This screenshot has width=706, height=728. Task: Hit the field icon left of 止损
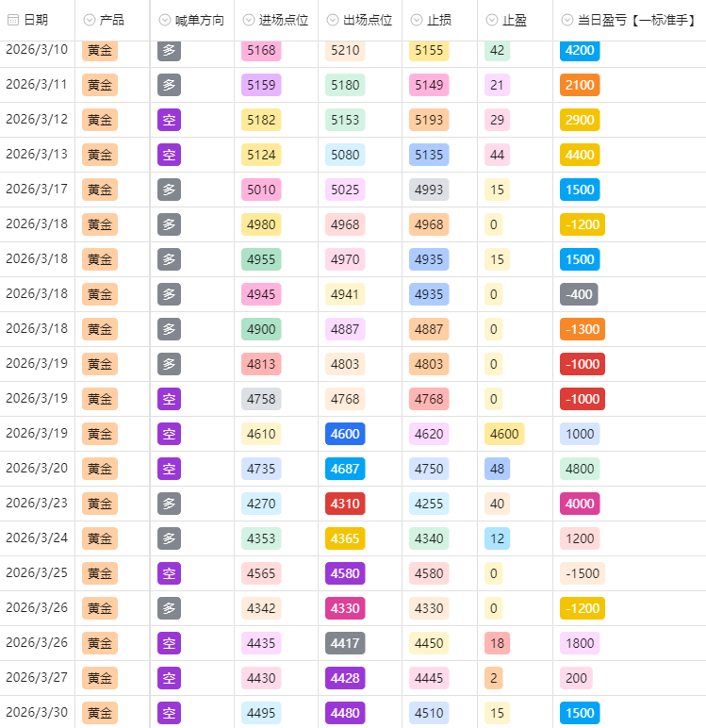[x=419, y=20]
